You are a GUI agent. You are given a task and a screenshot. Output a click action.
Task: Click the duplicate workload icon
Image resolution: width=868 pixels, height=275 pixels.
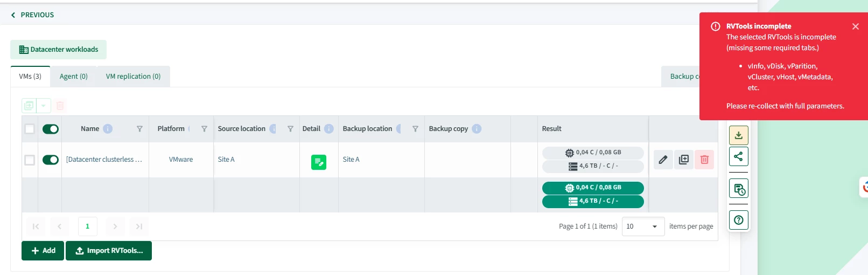pos(684,160)
